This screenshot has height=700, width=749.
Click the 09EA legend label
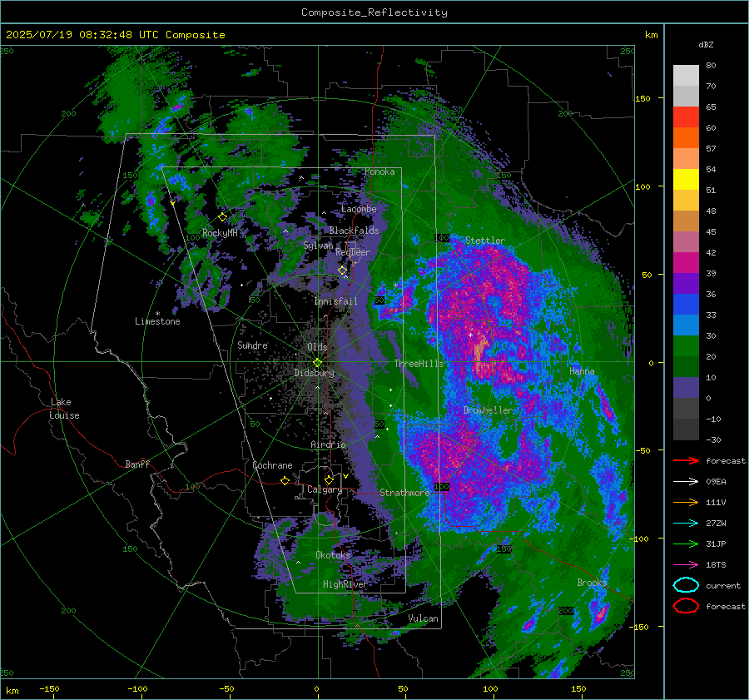point(716,481)
